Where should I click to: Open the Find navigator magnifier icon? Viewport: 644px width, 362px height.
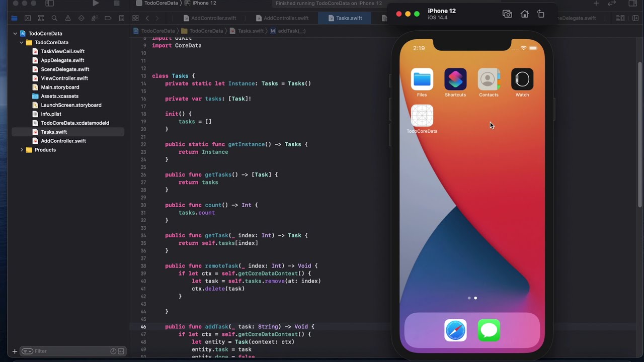(x=54, y=18)
